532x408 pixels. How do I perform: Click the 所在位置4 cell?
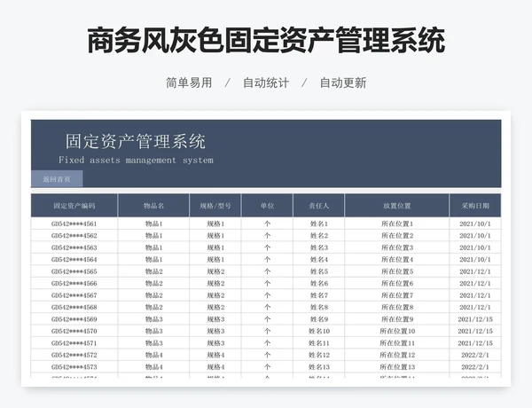397,259
